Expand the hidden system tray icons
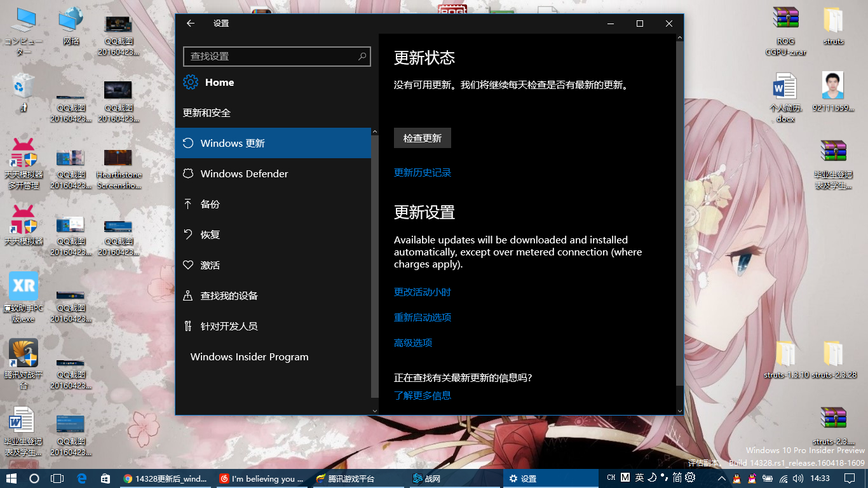This screenshot has height=488, width=868. click(722, 478)
